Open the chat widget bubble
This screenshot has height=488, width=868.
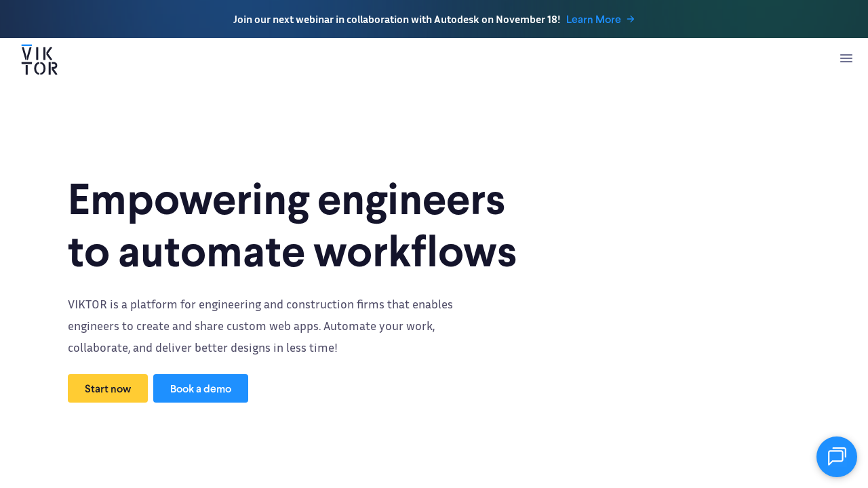[836, 456]
